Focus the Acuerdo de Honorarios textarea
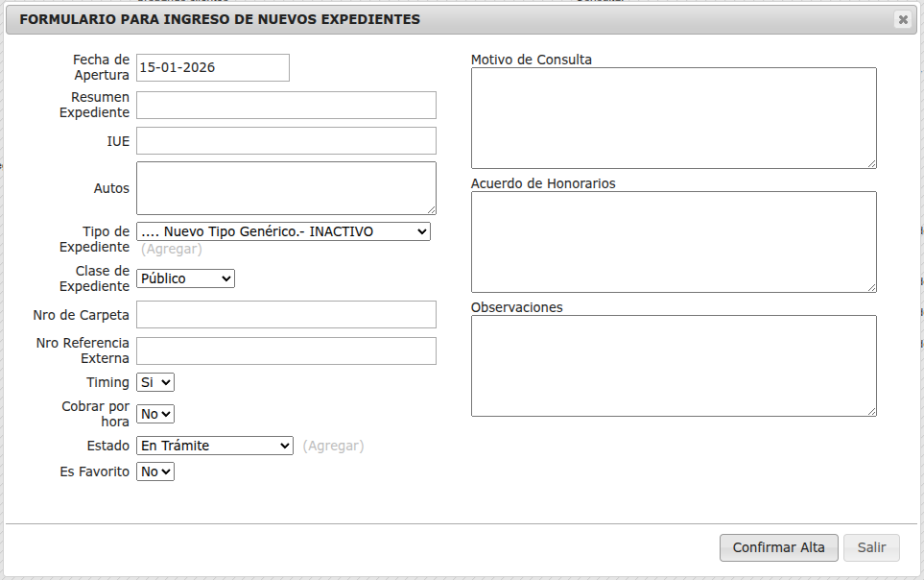The image size is (924, 580). (673, 241)
